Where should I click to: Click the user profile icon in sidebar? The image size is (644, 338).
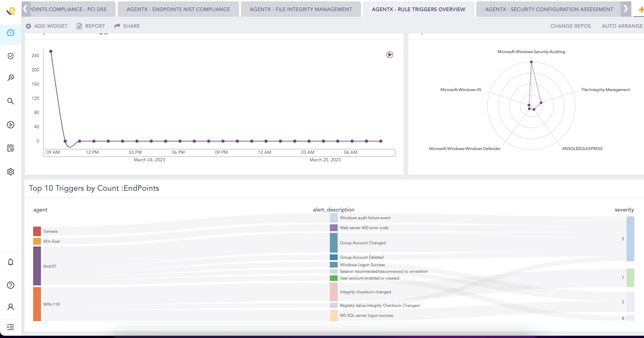[10, 306]
